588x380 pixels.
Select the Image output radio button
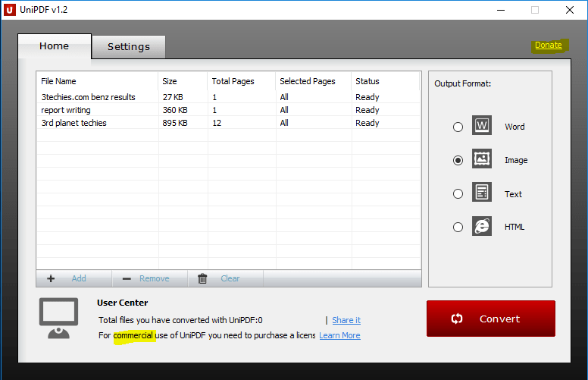tap(458, 160)
